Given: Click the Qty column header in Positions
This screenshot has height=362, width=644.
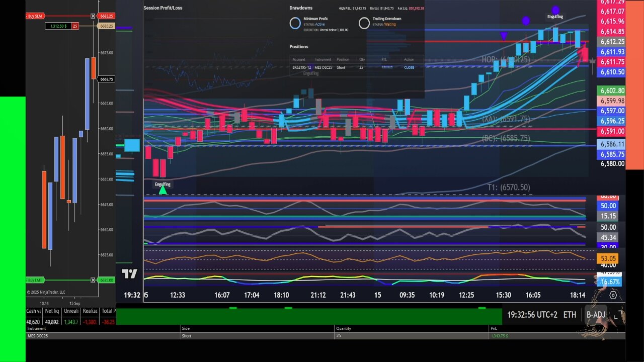Looking at the screenshot, I should pyautogui.click(x=362, y=59).
